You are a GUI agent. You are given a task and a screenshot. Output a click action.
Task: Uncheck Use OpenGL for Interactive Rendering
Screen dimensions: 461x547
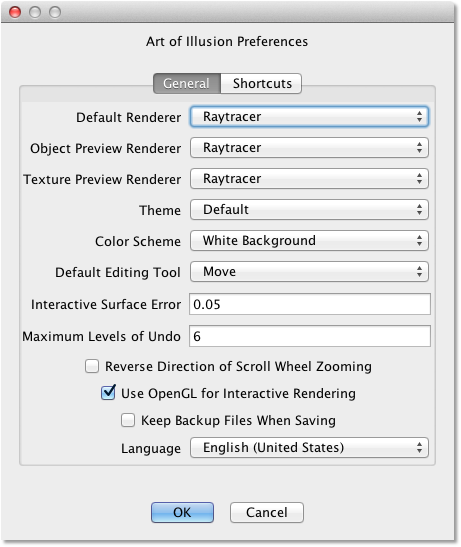[x=108, y=393]
